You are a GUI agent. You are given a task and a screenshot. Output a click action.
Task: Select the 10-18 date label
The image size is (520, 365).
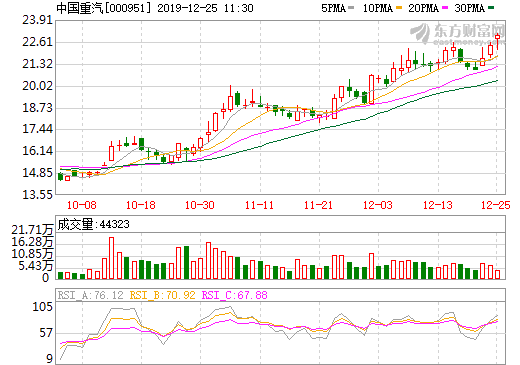[141, 205]
